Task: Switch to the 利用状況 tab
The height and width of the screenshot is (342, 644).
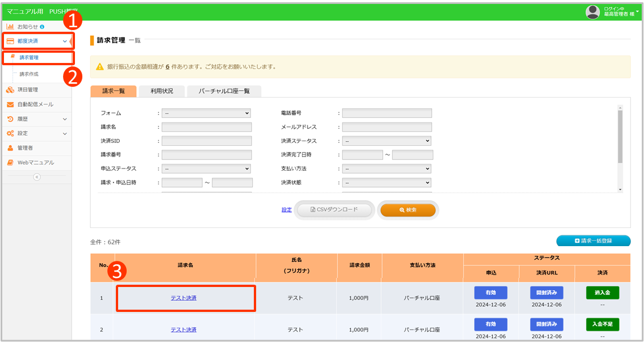Action: (162, 91)
